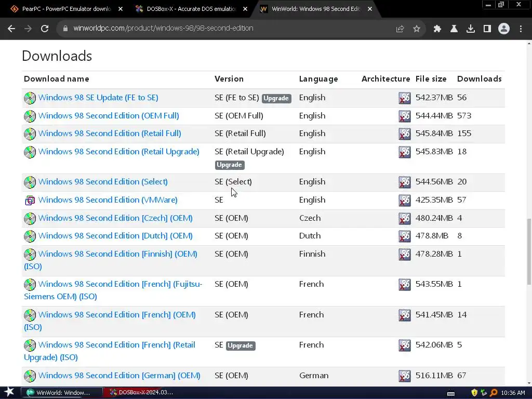This screenshot has height=399, width=532.
Task: Open Windows 98 Second Edition (Select) link
Action: pyautogui.click(x=103, y=182)
